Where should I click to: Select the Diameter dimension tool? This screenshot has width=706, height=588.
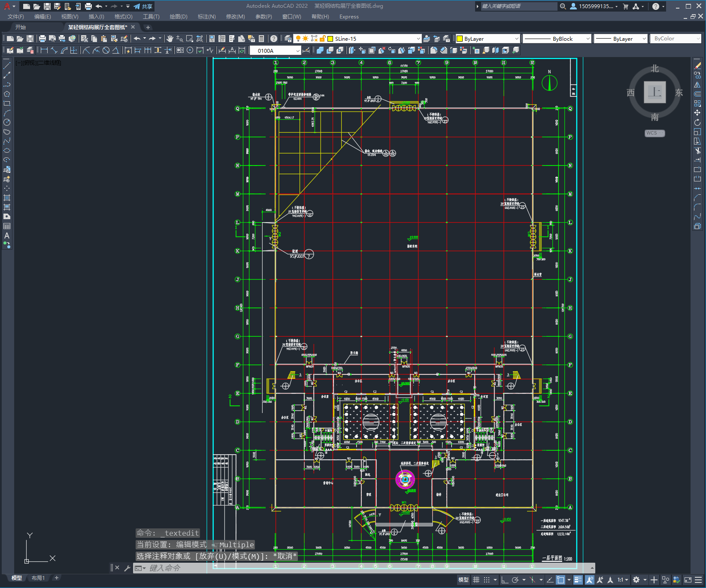click(106, 50)
